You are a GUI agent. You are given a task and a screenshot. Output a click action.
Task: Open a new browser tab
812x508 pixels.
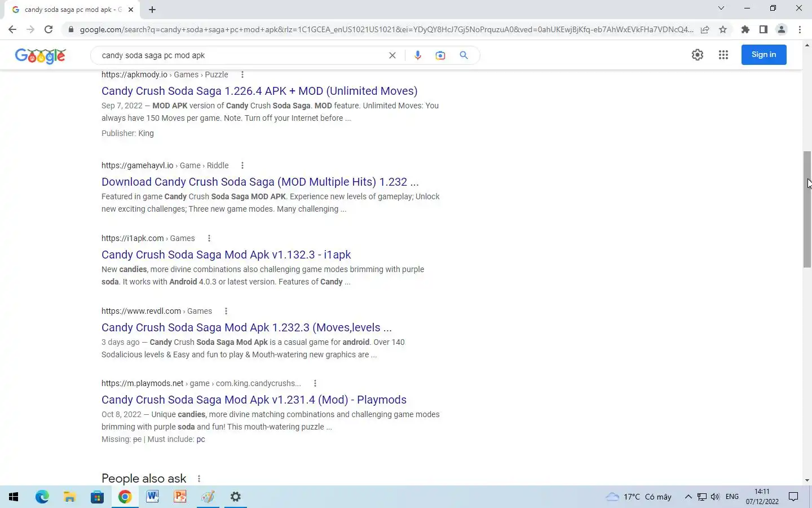tap(152, 10)
